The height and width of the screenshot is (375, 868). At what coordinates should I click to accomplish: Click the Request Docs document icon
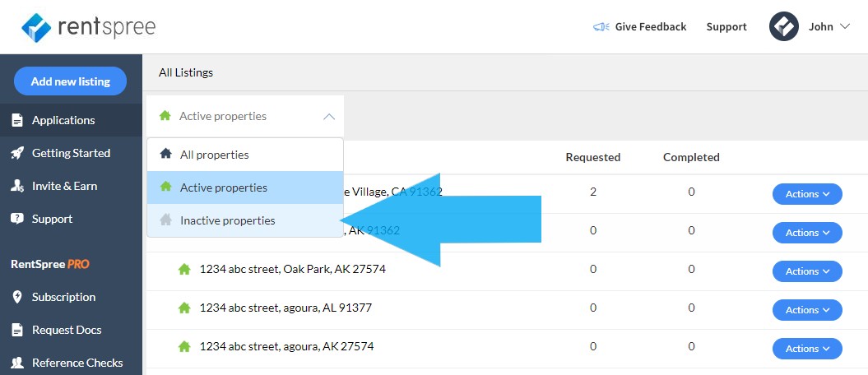(x=18, y=331)
